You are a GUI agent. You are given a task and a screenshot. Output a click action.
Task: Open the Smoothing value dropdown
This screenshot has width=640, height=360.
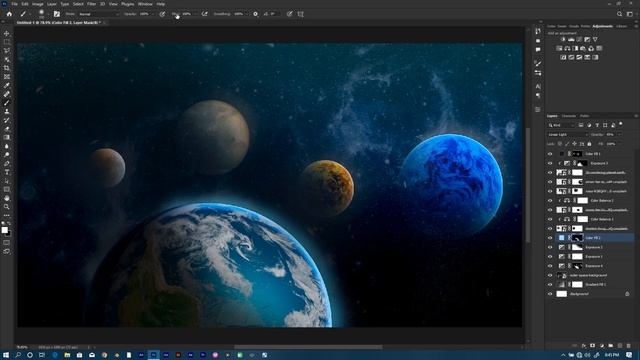[247, 14]
